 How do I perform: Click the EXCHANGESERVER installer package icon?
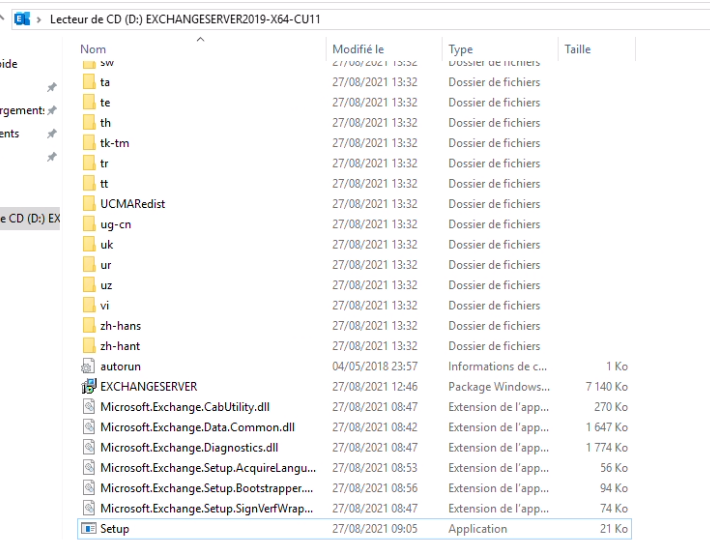89,386
